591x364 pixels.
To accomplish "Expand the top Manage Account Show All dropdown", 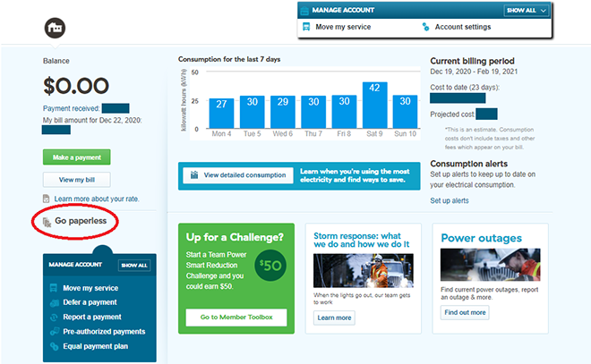I will point(526,11).
